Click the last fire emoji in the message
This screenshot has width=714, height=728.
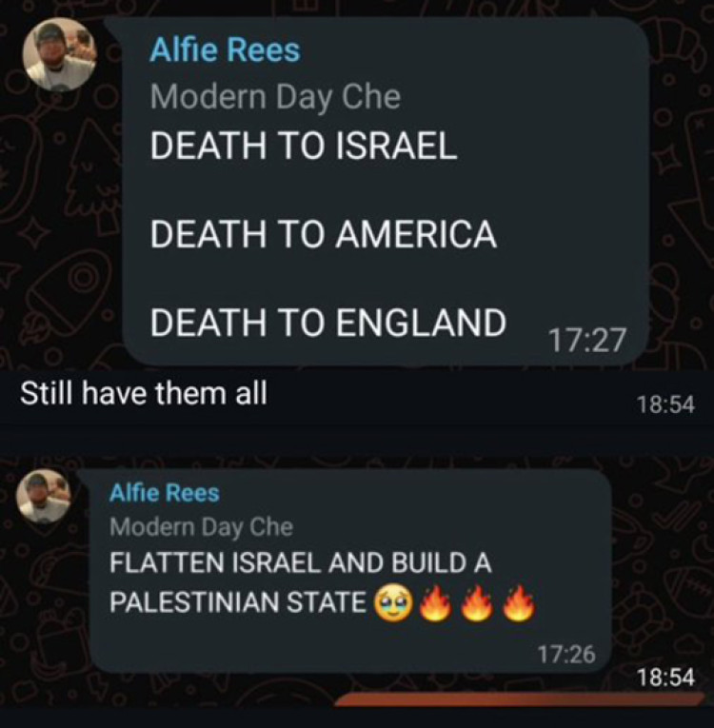pos(519,602)
